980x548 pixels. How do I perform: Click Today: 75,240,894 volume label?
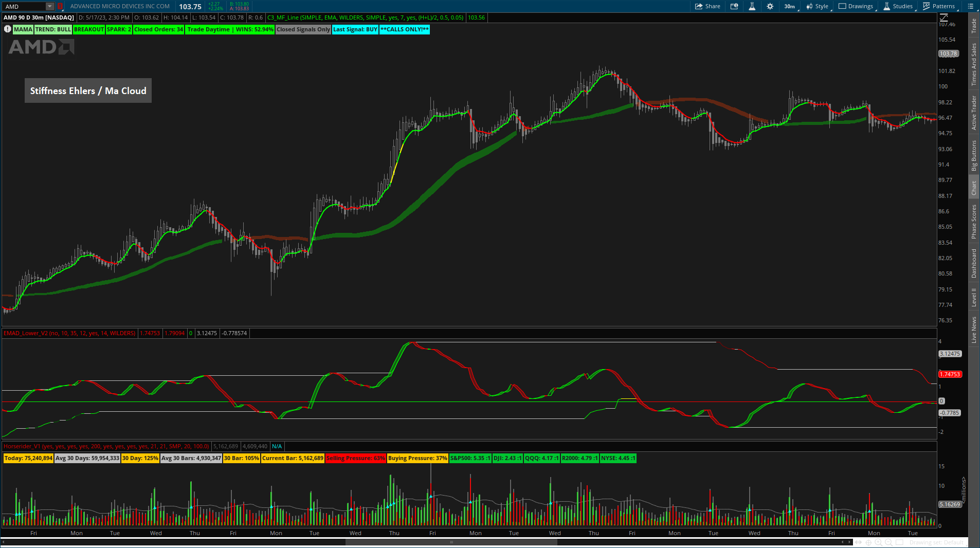[28, 458]
